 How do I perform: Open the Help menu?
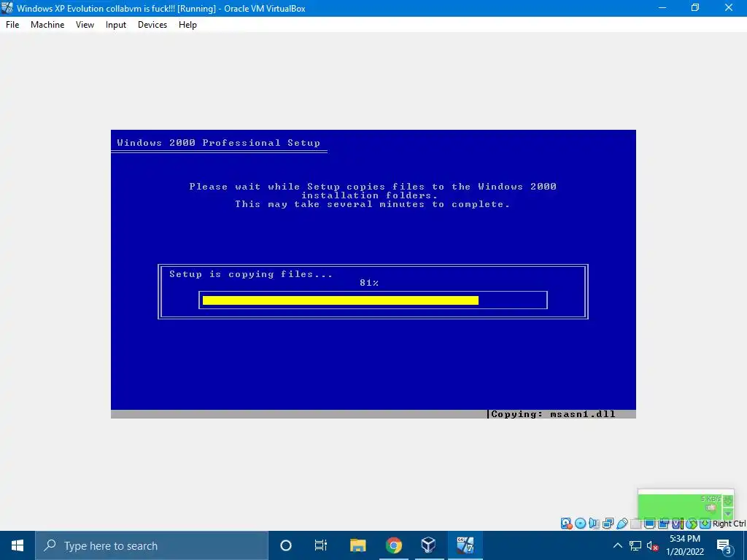[x=187, y=25]
